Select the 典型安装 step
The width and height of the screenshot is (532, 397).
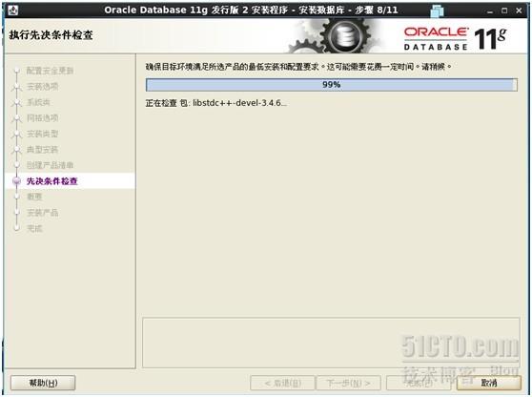click(42, 150)
